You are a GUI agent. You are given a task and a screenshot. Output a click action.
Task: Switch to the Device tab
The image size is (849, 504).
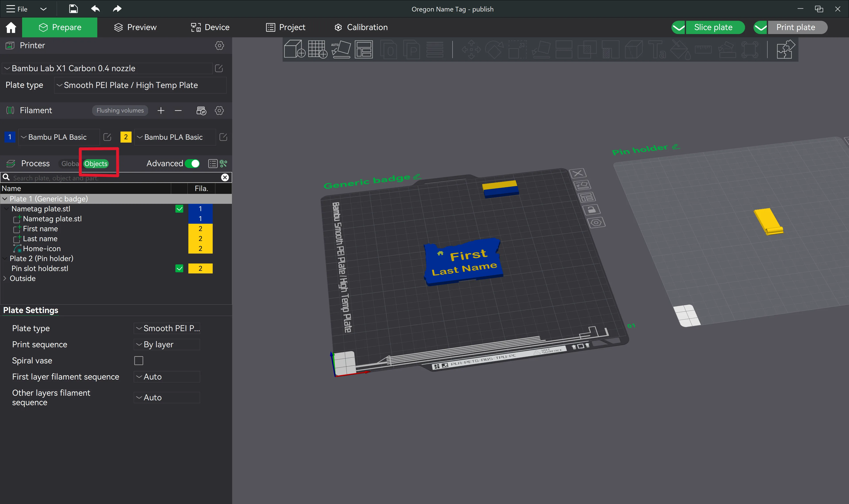pyautogui.click(x=210, y=27)
